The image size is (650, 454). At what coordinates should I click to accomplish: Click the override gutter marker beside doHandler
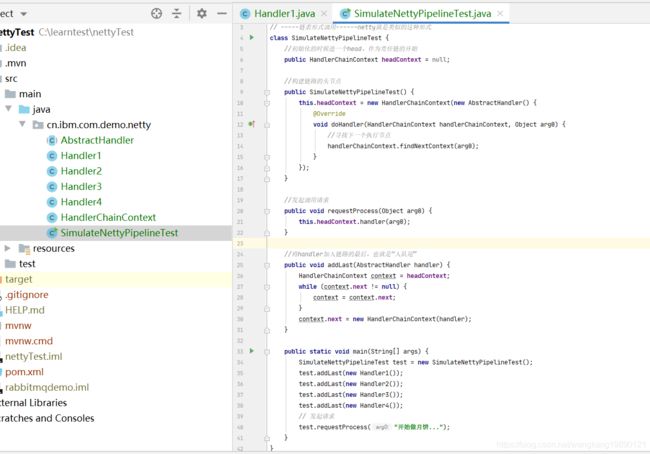point(252,124)
